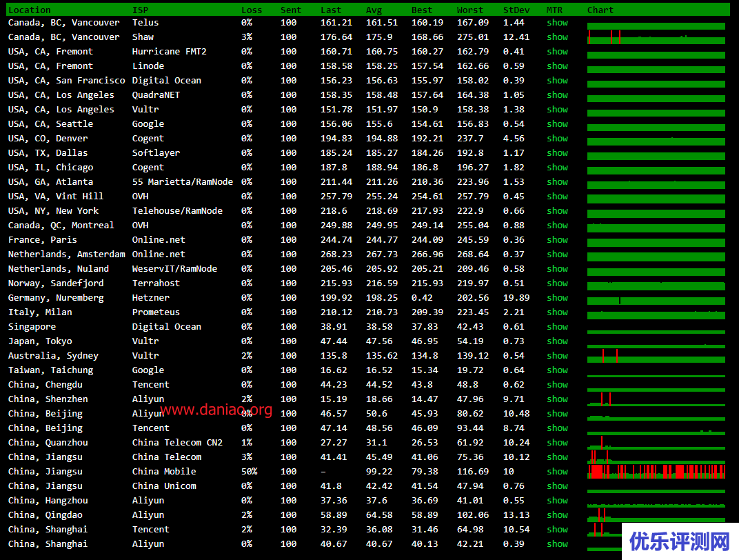Click the Qingdao Aliyun chart

(656, 515)
